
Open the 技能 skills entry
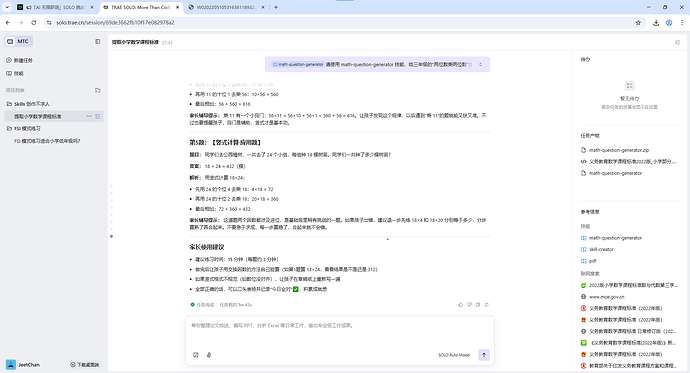coord(15,73)
